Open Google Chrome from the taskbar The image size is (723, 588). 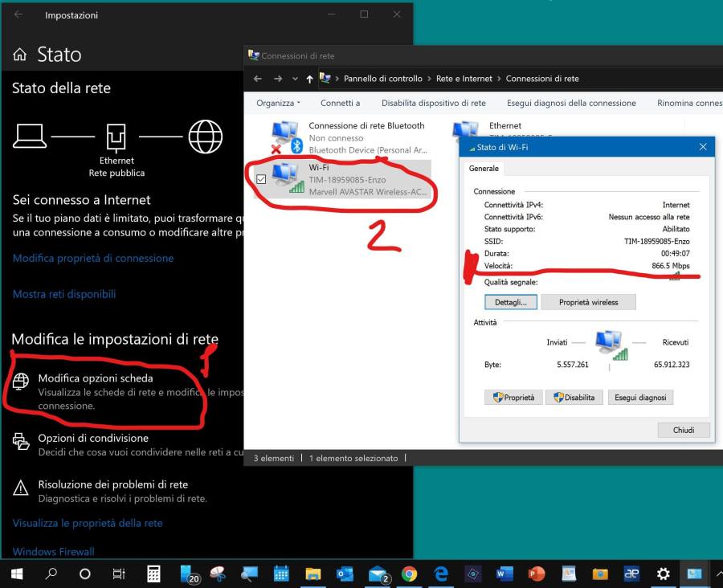pos(409,574)
